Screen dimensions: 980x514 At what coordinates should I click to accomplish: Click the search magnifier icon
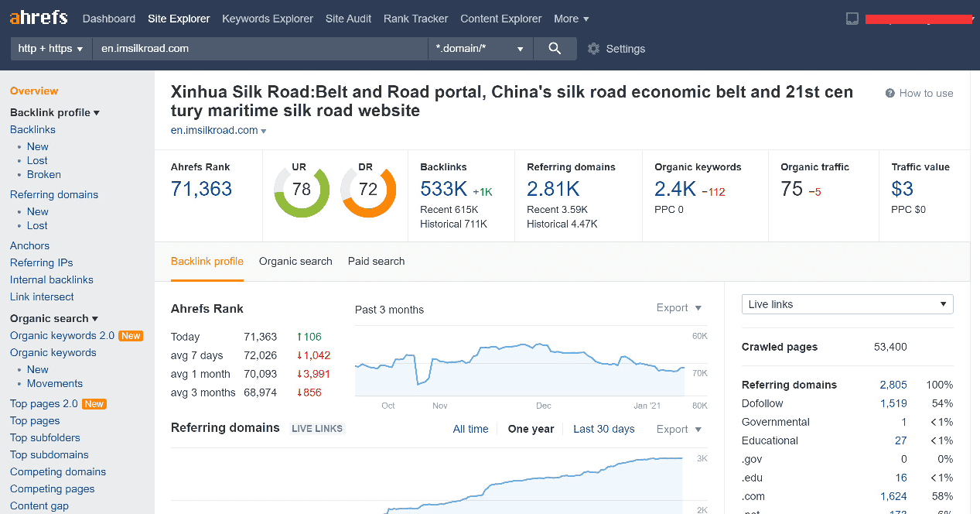tap(554, 48)
